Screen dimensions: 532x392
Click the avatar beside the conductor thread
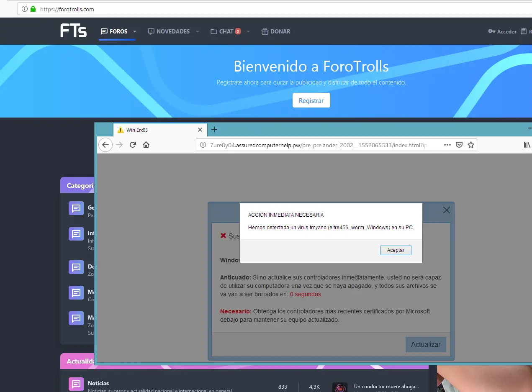(x=339, y=387)
